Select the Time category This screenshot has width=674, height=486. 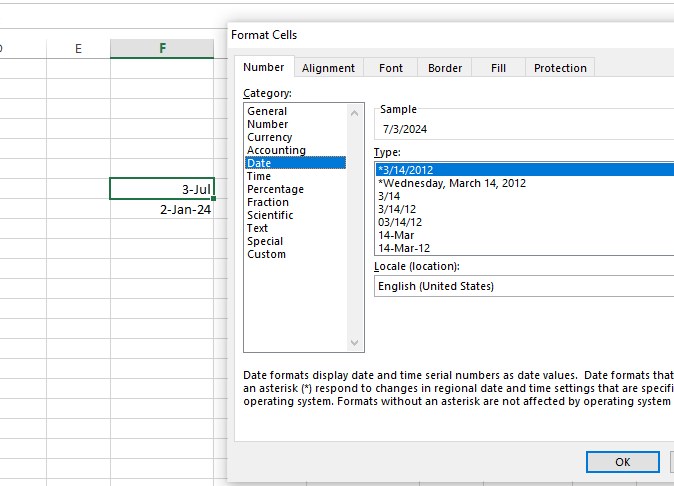[259, 176]
